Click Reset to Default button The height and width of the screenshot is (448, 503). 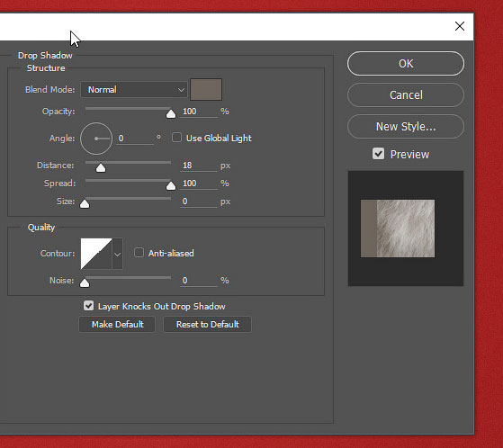(x=208, y=325)
